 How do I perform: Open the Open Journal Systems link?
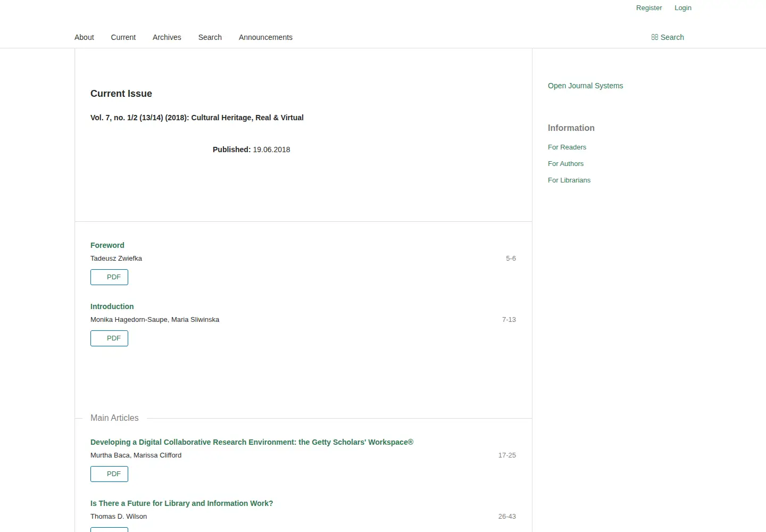point(585,86)
